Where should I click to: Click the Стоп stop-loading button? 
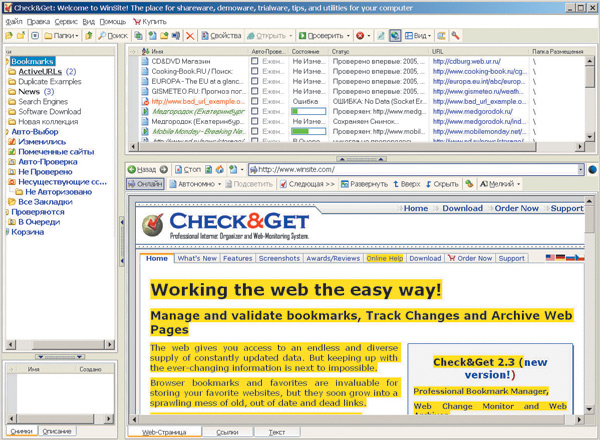click(x=188, y=169)
